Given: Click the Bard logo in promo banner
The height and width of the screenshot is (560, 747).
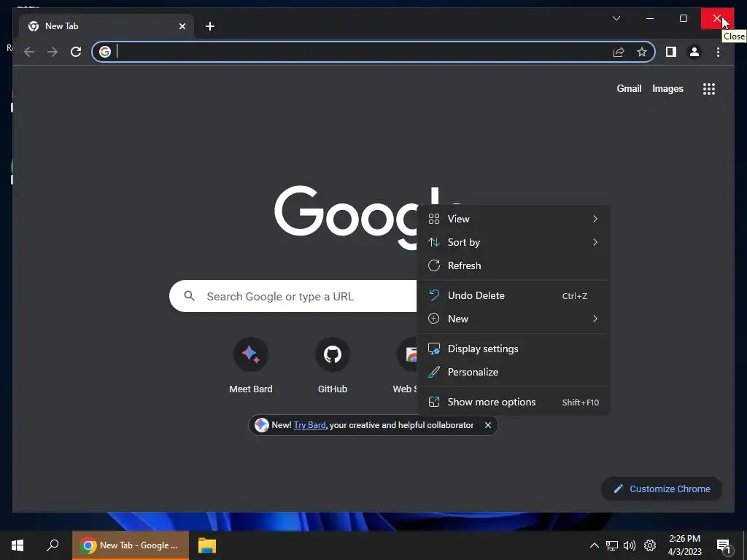Looking at the screenshot, I should coord(262,425).
